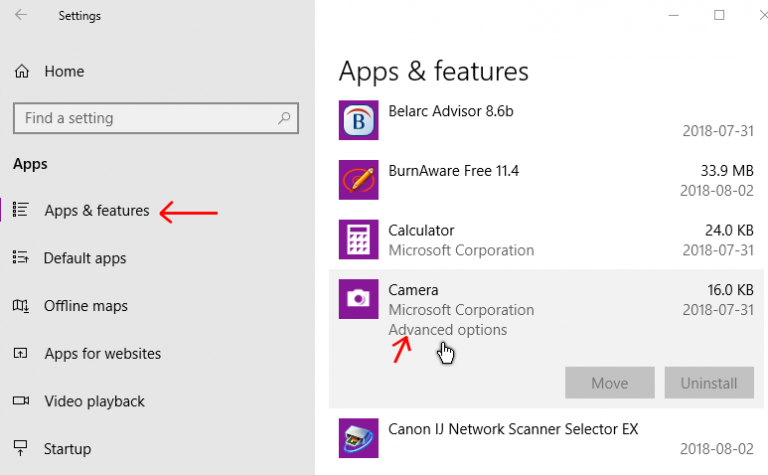768x475 pixels.
Task: Select the Calculator entry in app list
Action: pos(546,239)
